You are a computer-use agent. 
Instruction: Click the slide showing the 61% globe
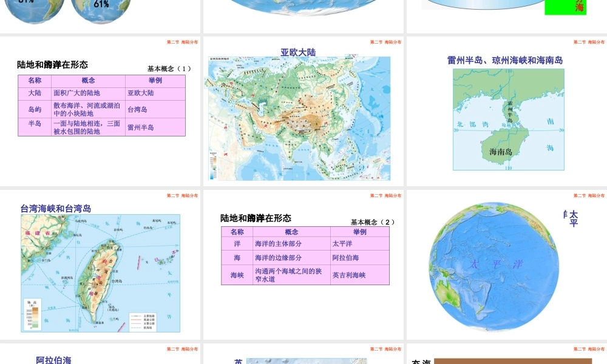pyautogui.click(x=100, y=16)
